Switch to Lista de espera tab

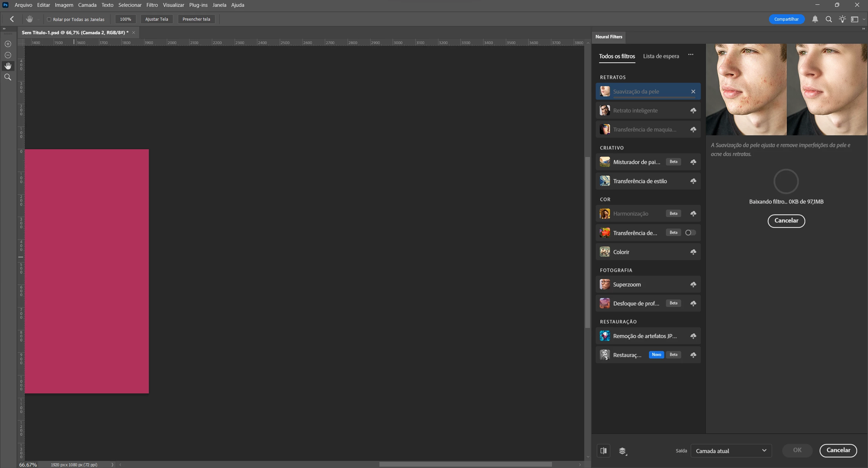coord(661,56)
